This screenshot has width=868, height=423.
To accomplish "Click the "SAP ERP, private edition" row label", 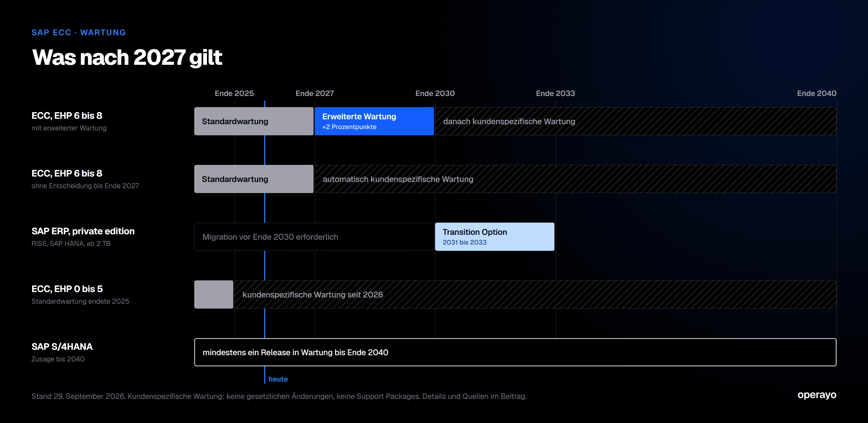I will coord(83,231).
